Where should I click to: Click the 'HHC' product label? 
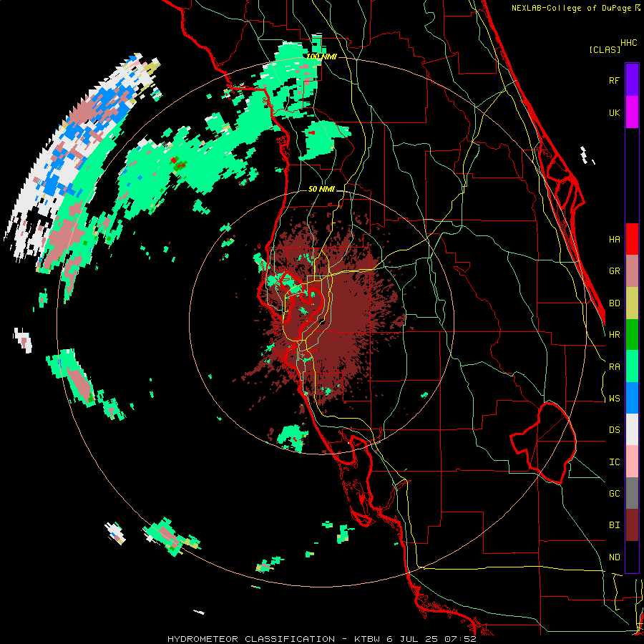[x=629, y=43]
